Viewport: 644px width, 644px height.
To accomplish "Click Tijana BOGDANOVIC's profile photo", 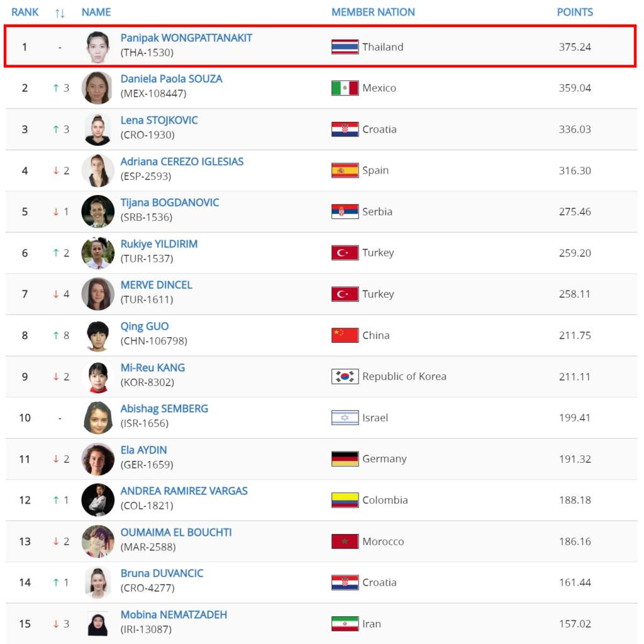I will pos(97,211).
